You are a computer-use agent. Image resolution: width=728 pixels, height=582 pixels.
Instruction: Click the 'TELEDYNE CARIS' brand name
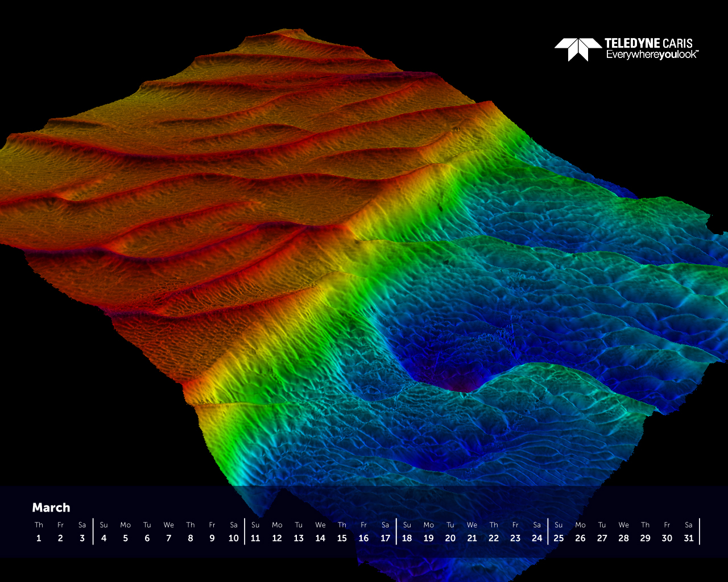(649, 43)
